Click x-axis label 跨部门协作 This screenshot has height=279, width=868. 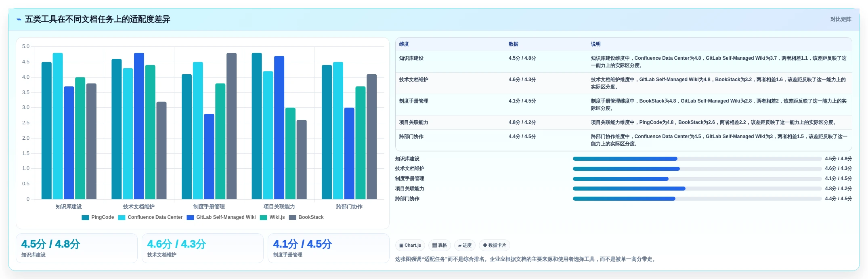coord(349,207)
